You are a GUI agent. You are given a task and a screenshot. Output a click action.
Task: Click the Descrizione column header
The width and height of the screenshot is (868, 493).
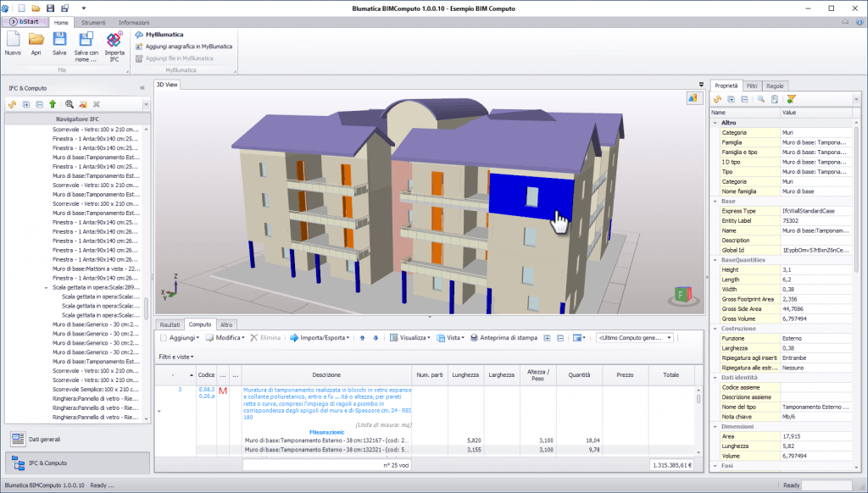pyautogui.click(x=326, y=375)
